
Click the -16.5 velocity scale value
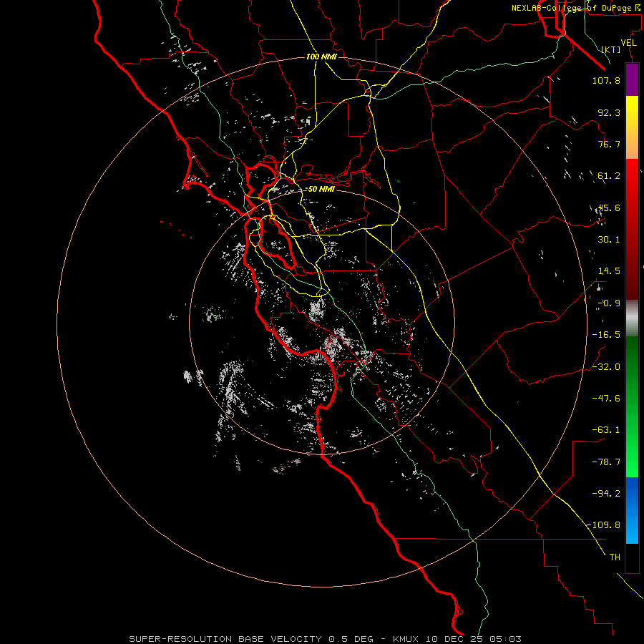(x=606, y=335)
